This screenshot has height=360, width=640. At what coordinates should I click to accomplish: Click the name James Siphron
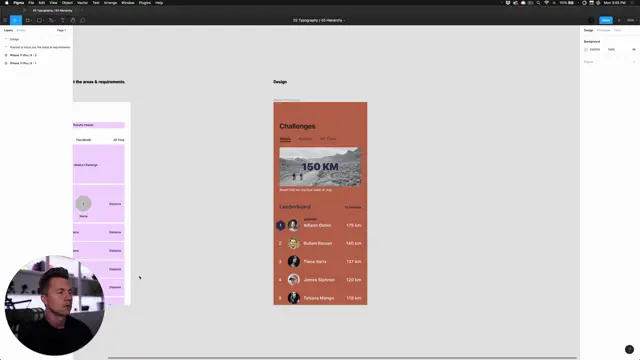(319, 280)
